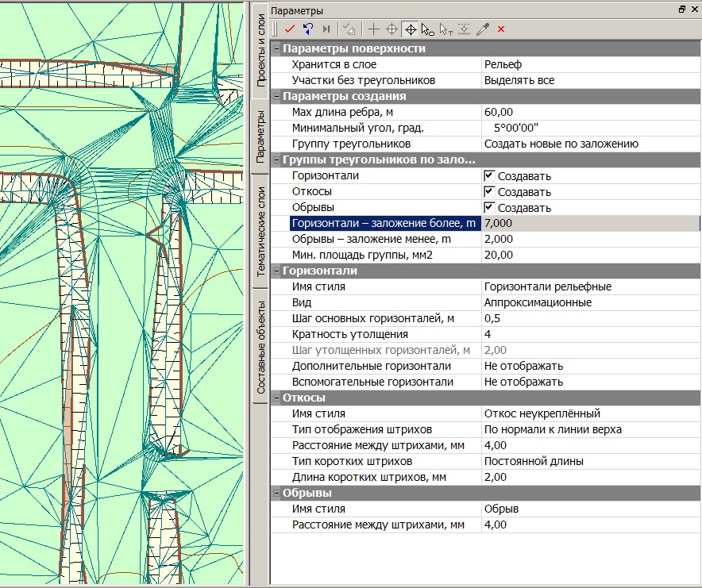Click the red X cancel icon
The image size is (702, 588).
pyautogui.click(x=501, y=29)
